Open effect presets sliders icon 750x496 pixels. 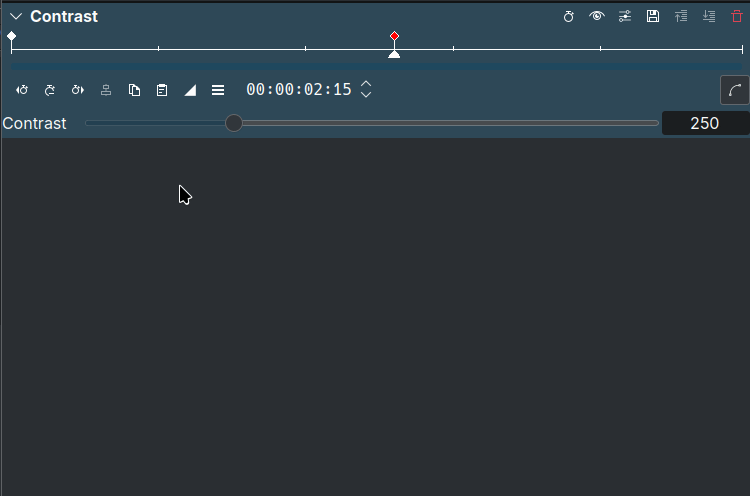[x=625, y=17]
